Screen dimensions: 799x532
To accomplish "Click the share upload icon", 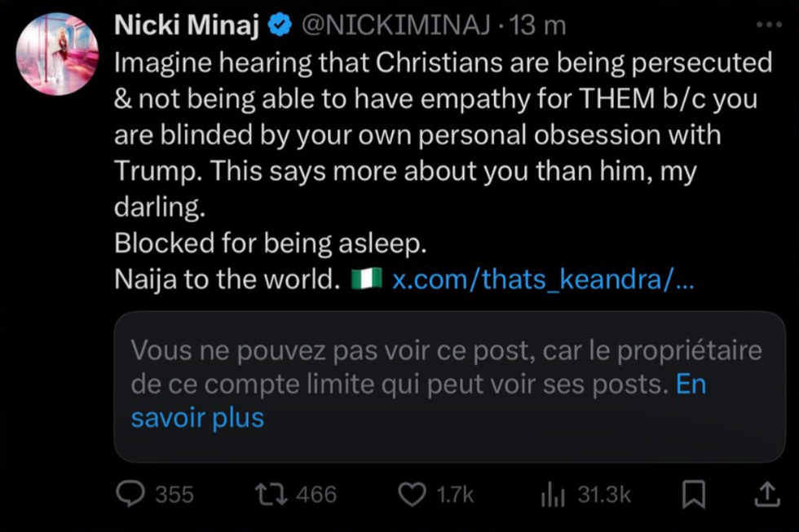I will coord(765,493).
